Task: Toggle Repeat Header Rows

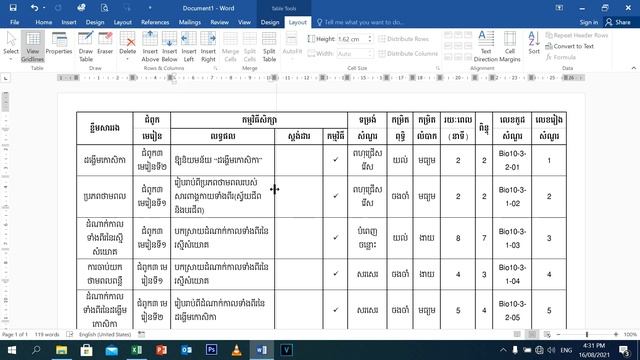Action: pyautogui.click(x=577, y=36)
